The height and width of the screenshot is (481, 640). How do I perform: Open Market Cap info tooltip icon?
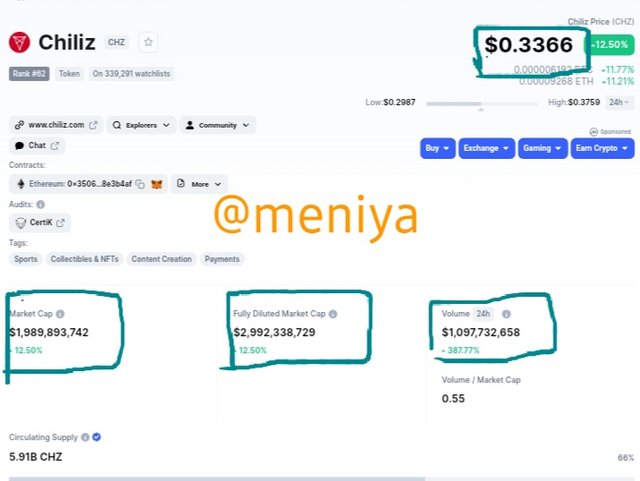coord(60,314)
